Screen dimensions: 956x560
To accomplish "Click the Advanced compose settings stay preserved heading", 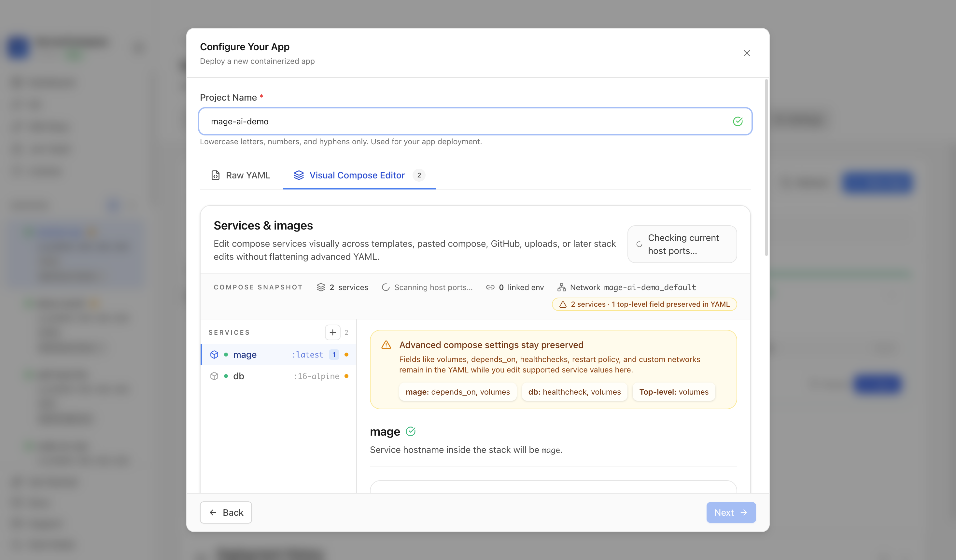I will 491,345.
